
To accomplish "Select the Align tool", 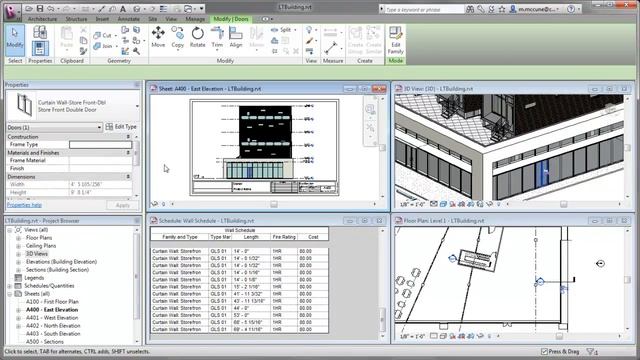I will 236,37.
